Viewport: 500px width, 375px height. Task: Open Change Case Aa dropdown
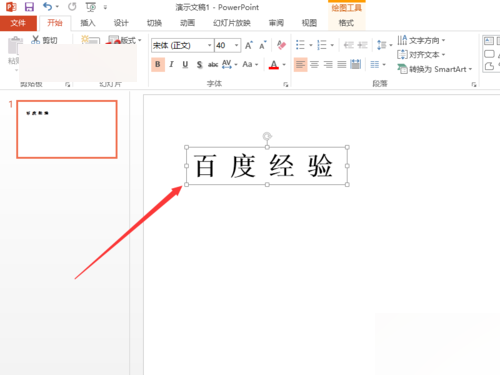point(250,64)
